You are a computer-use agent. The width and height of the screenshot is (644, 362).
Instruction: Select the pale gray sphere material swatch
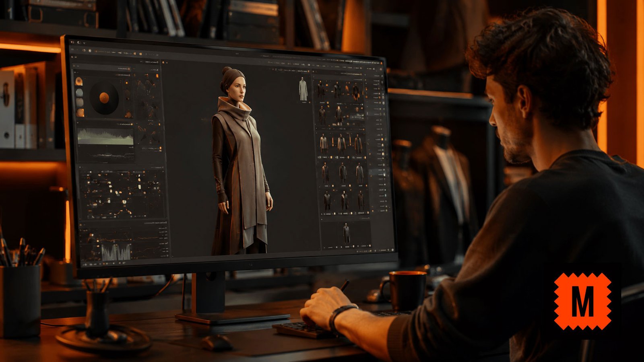click(x=79, y=93)
